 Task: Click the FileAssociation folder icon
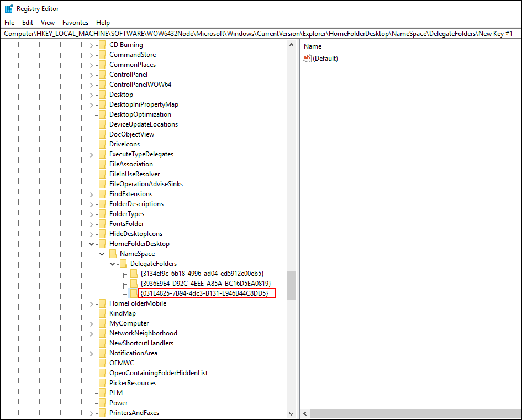click(x=103, y=164)
